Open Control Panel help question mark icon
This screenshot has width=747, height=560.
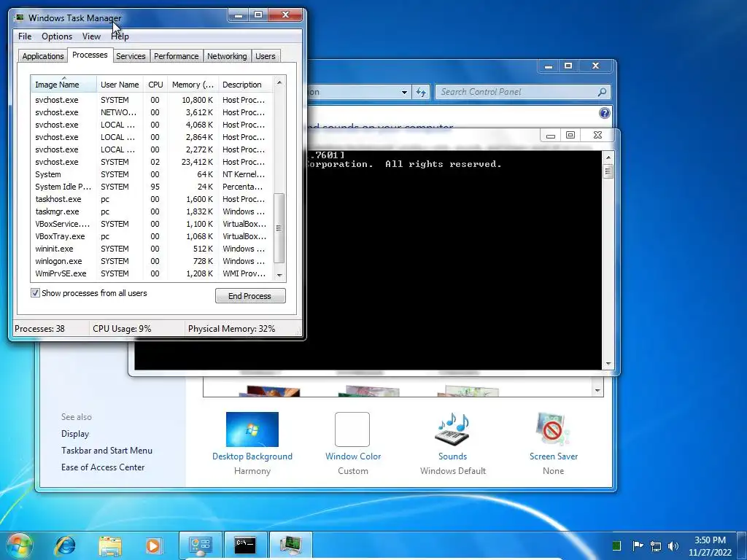[x=604, y=113]
